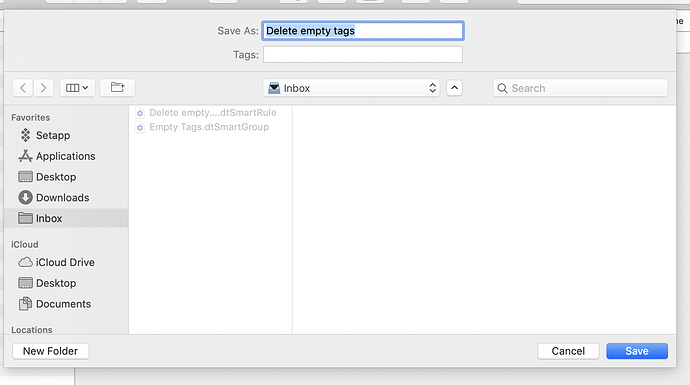690x385 pixels.
Task: Click the Downloads arrow icon
Action: 26,198
